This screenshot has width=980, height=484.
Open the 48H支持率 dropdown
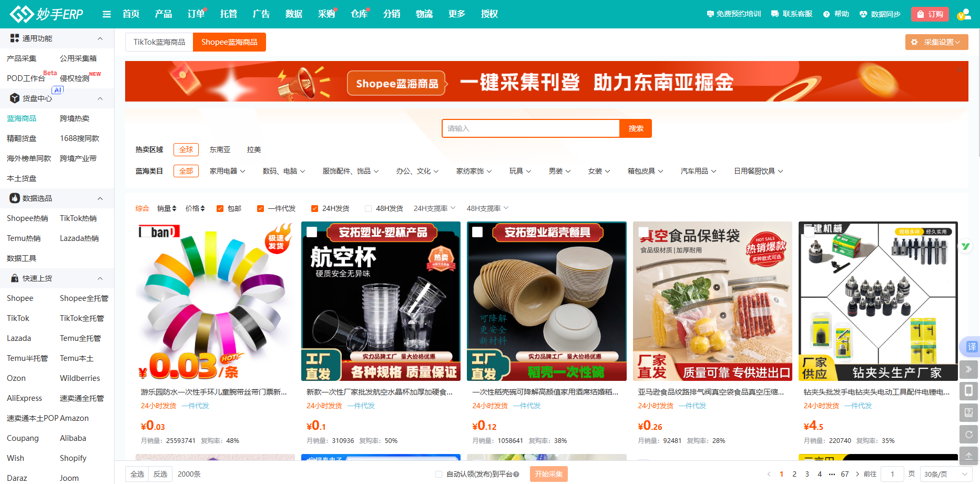(487, 208)
